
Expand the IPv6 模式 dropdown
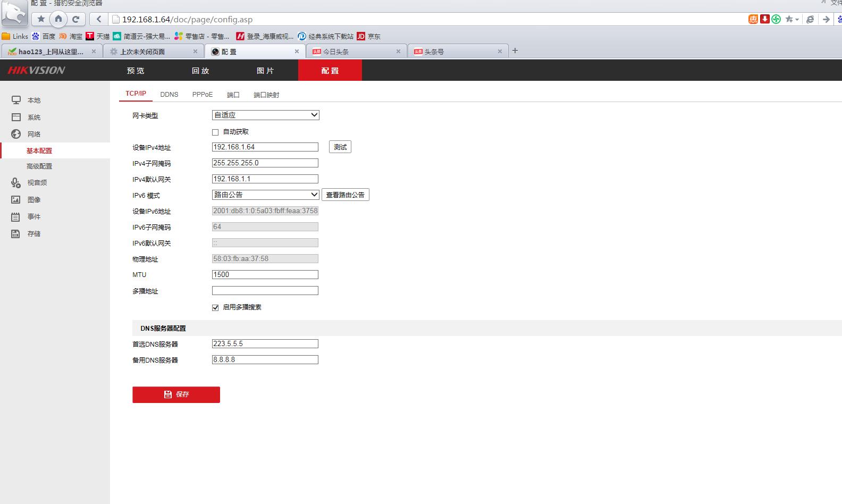pyautogui.click(x=265, y=195)
